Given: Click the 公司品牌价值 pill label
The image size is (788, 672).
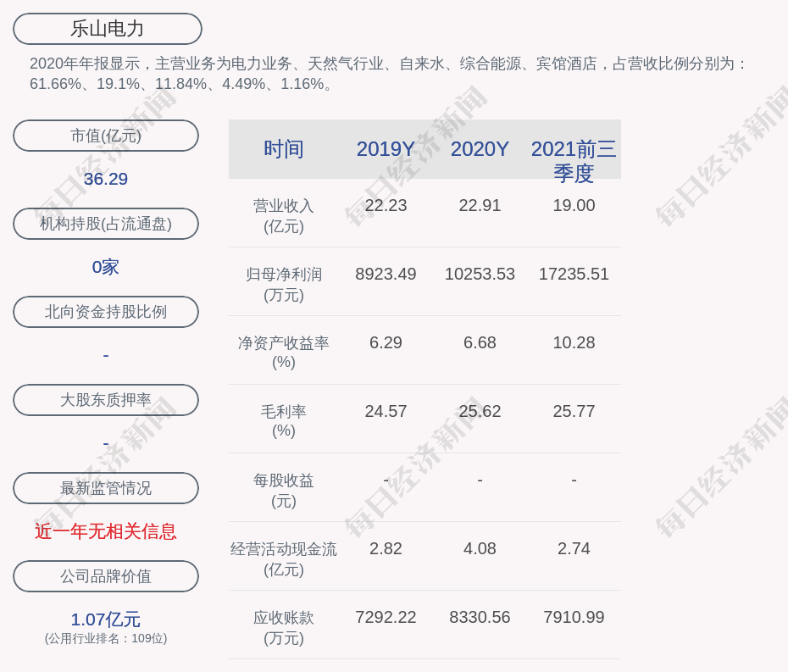Looking at the screenshot, I should coord(106,576).
